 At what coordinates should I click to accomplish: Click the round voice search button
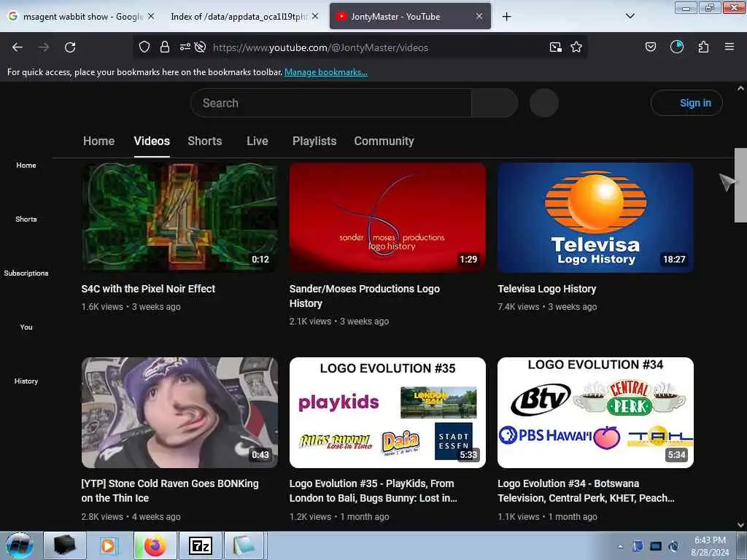[x=544, y=103]
